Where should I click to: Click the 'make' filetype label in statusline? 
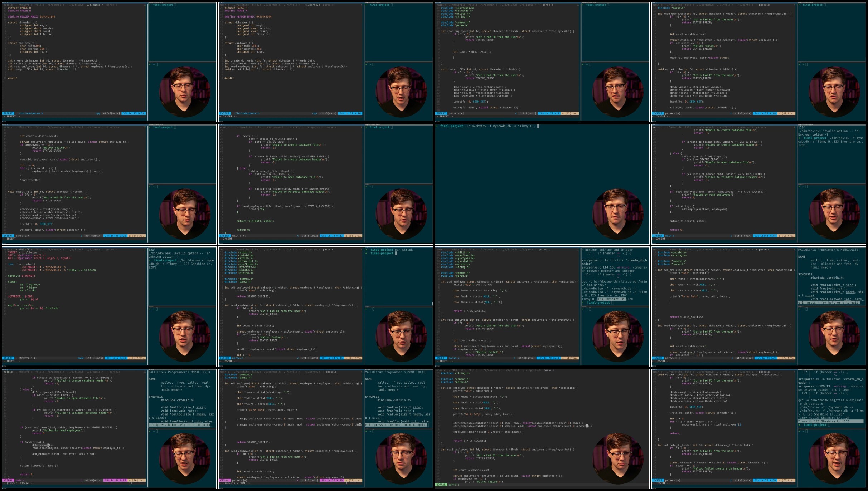(x=81, y=358)
